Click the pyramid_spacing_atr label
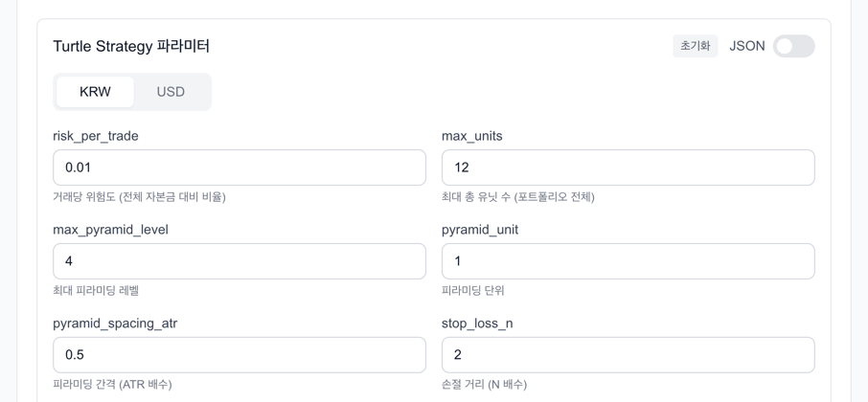This screenshot has width=868, height=402. [115, 324]
